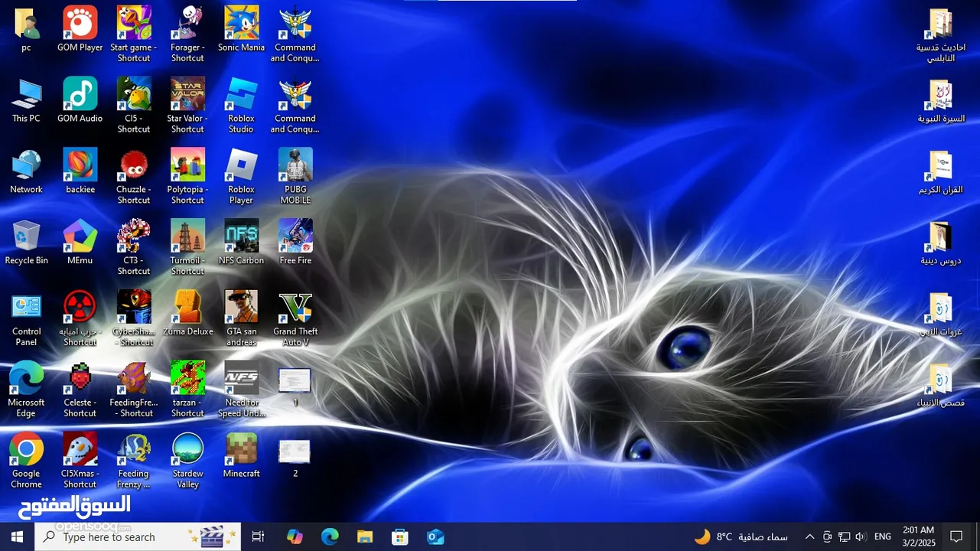Image resolution: width=980 pixels, height=551 pixels.
Task: Select the file named 2 thumbnail
Action: (x=295, y=458)
